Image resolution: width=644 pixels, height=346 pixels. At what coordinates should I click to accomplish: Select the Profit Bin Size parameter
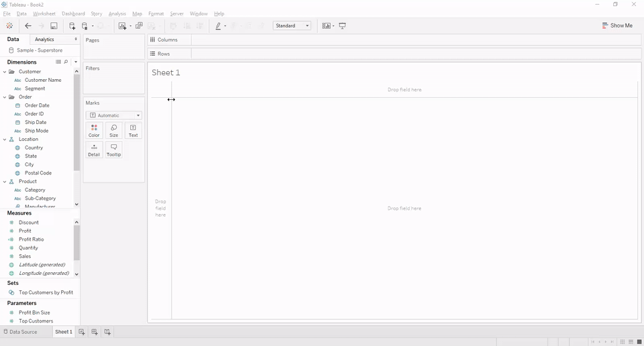(x=34, y=312)
